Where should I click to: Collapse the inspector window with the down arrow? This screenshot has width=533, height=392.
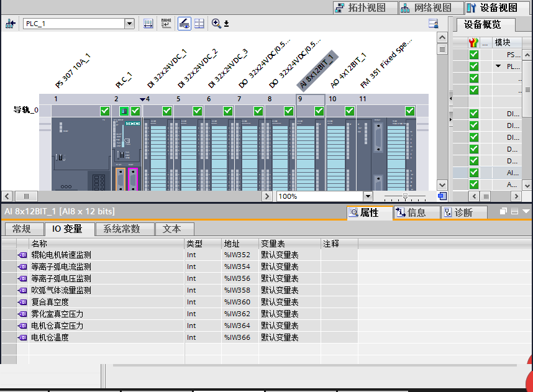526,211
